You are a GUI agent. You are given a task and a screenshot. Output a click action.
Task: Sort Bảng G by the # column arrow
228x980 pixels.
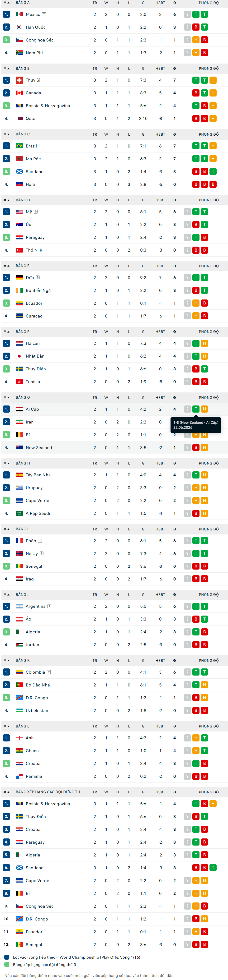click(x=6, y=398)
